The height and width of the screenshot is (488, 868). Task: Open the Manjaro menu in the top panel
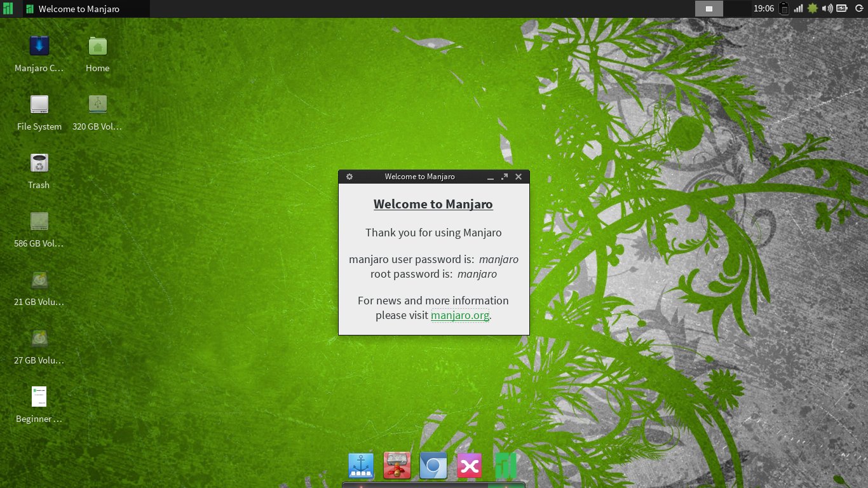tap(8, 8)
